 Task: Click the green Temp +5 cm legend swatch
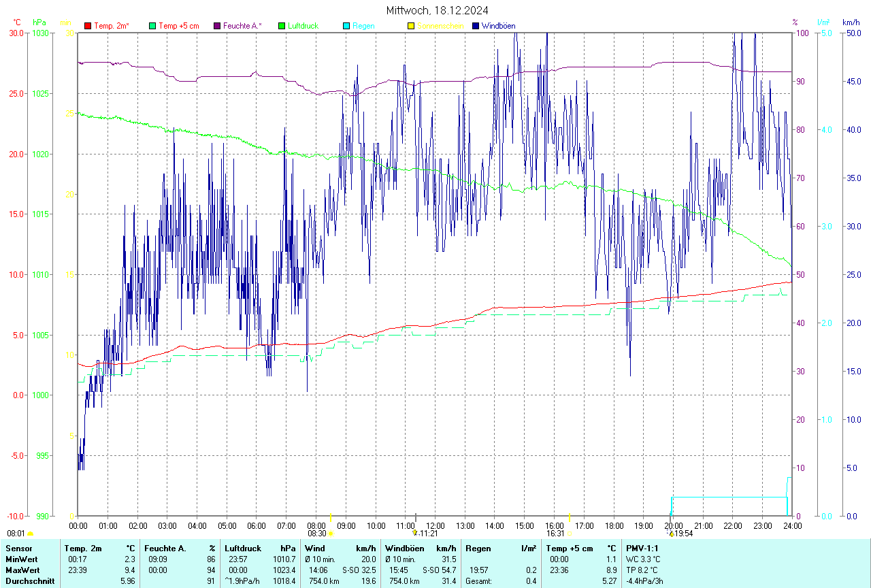pyautogui.click(x=152, y=26)
